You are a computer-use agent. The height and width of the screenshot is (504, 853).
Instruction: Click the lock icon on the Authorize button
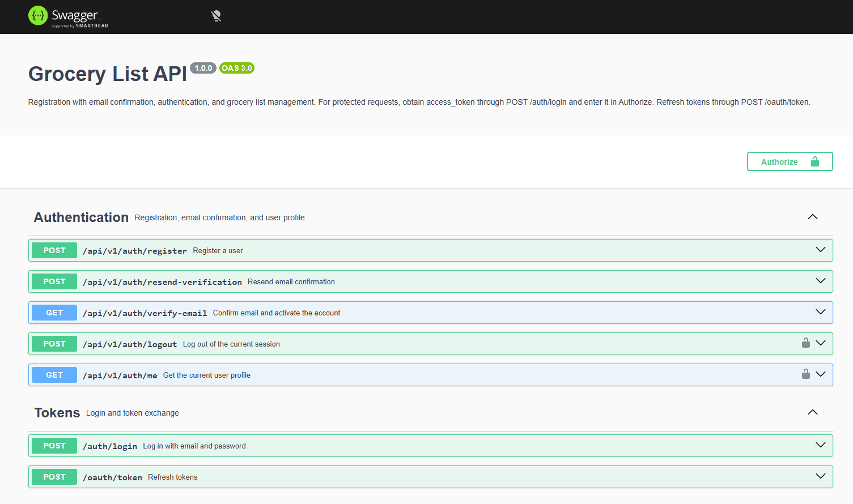pyautogui.click(x=815, y=161)
